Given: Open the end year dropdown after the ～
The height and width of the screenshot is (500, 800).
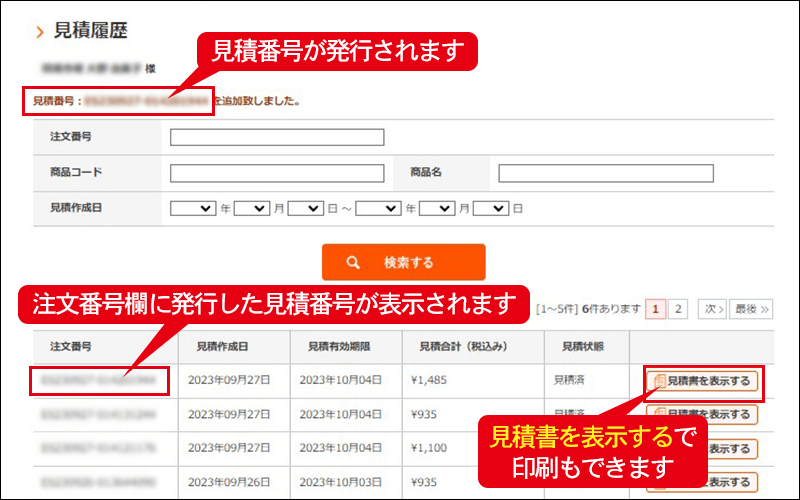Looking at the screenshot, I should (x=378, y=208).
